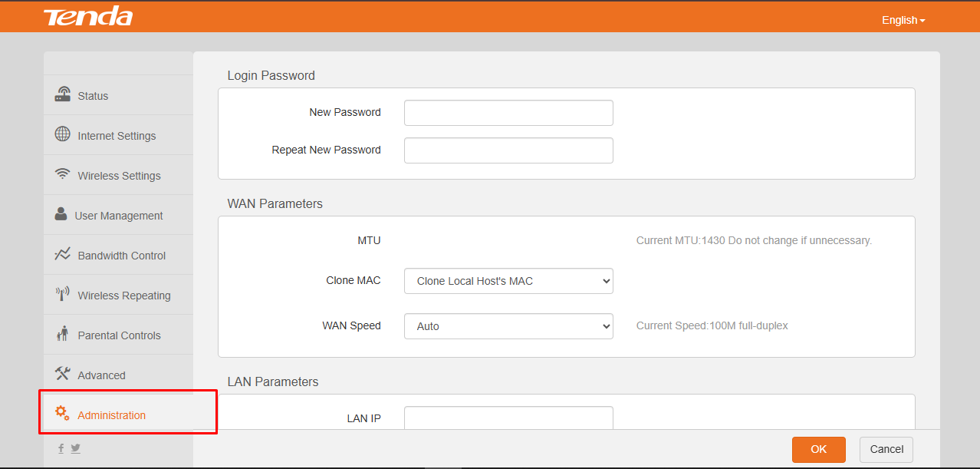Click the Internet Settings globe icon

click(63, 134)
